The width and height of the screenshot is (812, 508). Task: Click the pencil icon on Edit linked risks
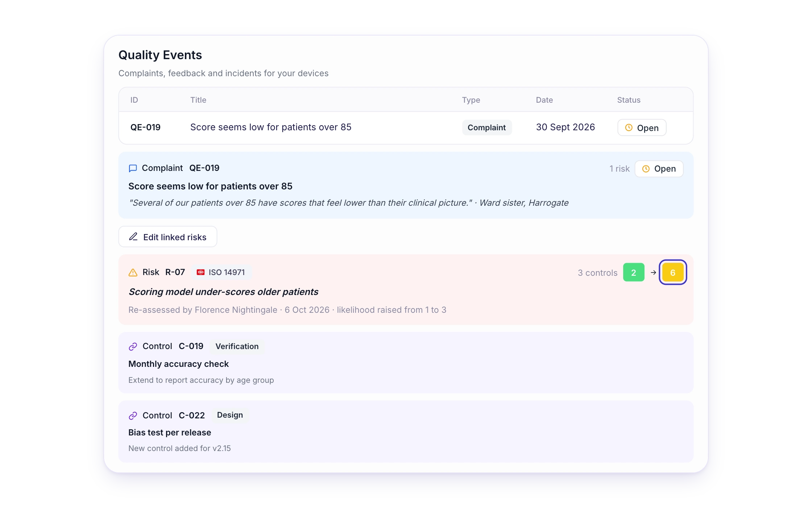click(x=133, y=237)
